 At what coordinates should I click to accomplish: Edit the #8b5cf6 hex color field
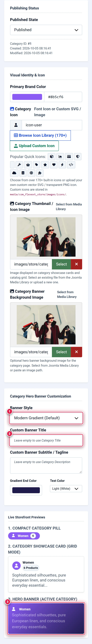coord(63,97)
